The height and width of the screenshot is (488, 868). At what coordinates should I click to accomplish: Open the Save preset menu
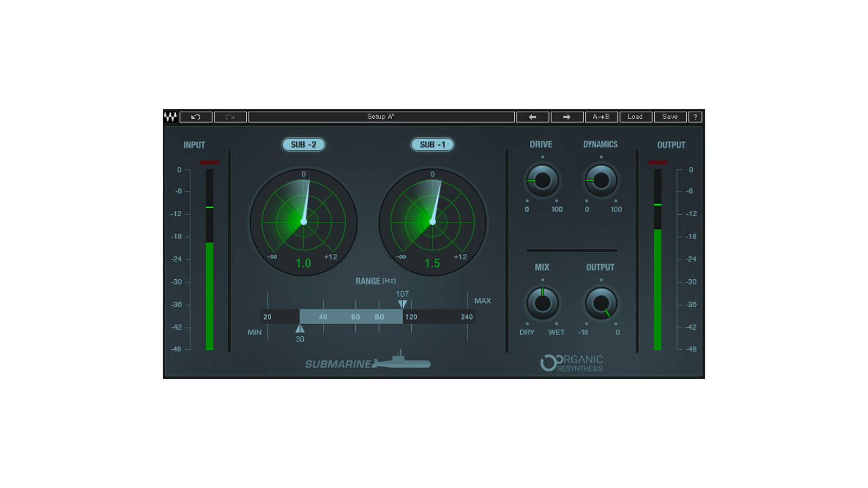click(x=670, y=117)
